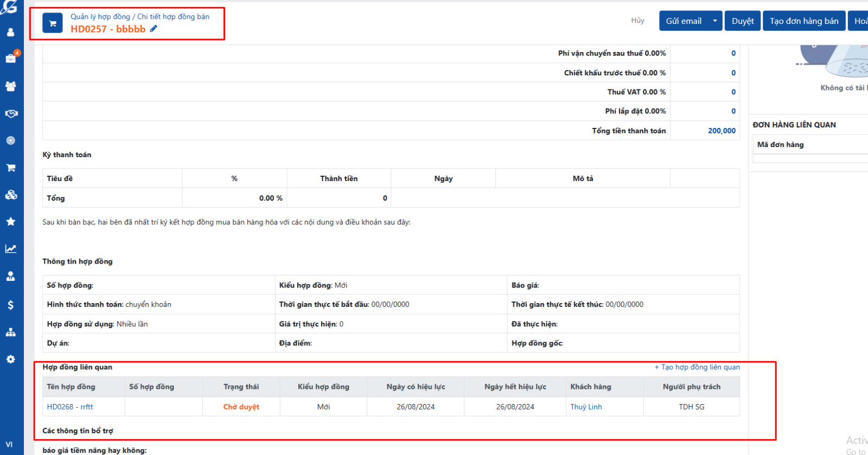The image size is (868, 455).
Task: Open the star favorites sidebar icon
Action: [x=11, y=221]
